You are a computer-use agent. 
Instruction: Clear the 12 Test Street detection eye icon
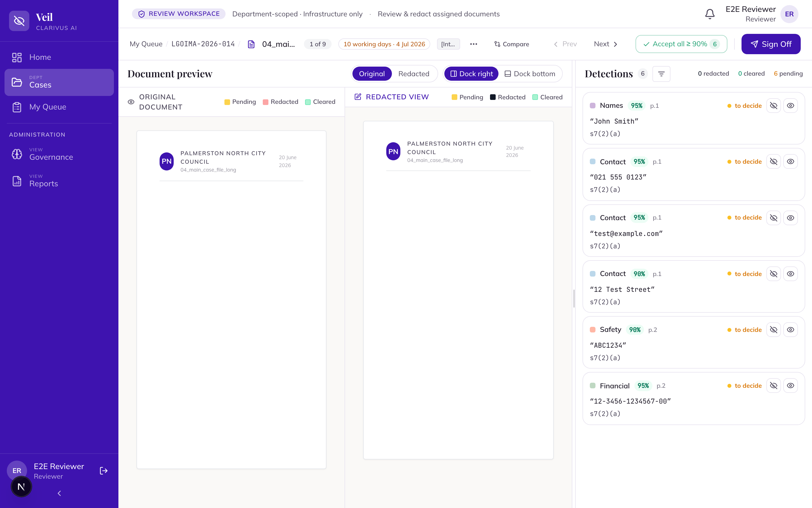coord(790,274)
